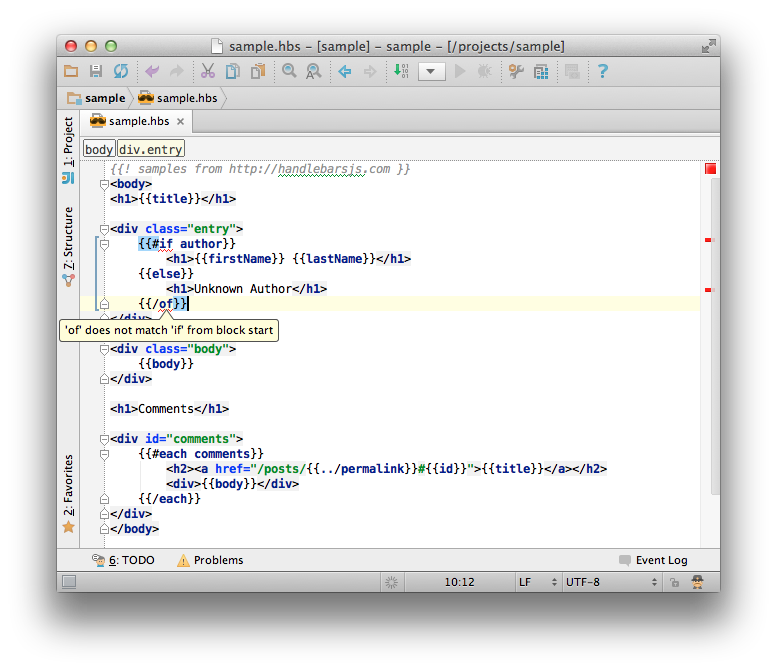
Task: Jump to first red error stripe mark
Action: coord(708,240)
